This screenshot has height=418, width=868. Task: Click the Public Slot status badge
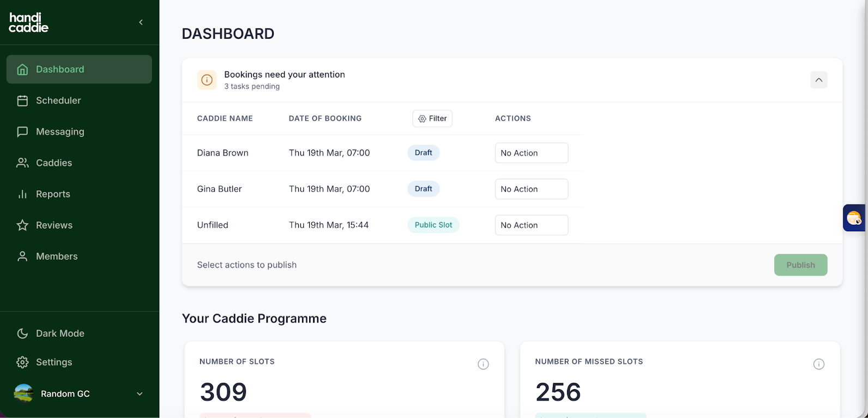pos(433,225)
